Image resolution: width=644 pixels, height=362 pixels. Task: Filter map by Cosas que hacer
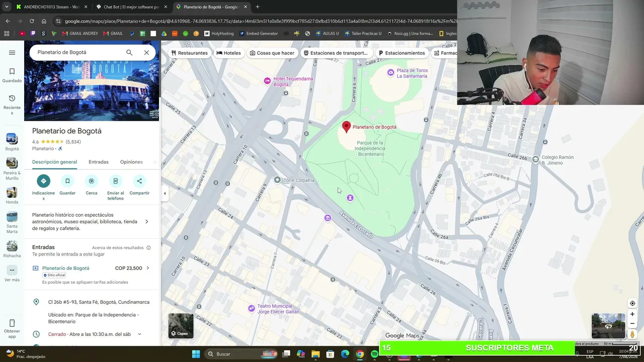click(x=272, y=53)
